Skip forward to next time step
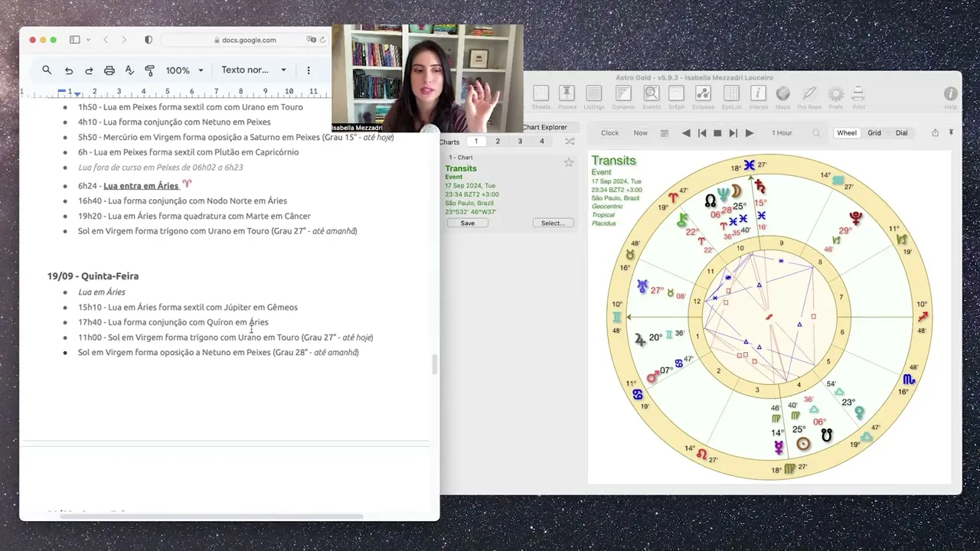Image resolution: width=980 pixels, height=551 pixels. pos(733,133)
